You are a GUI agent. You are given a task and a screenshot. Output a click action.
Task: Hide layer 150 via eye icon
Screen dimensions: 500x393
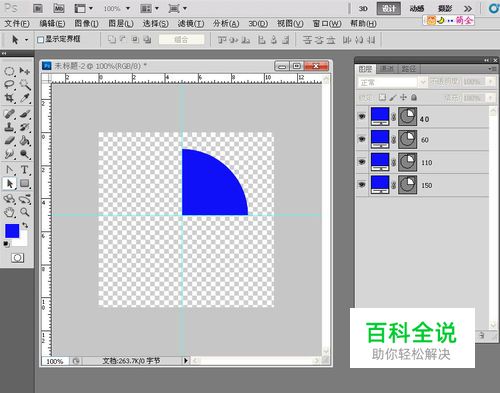click(x=362, y=184)
